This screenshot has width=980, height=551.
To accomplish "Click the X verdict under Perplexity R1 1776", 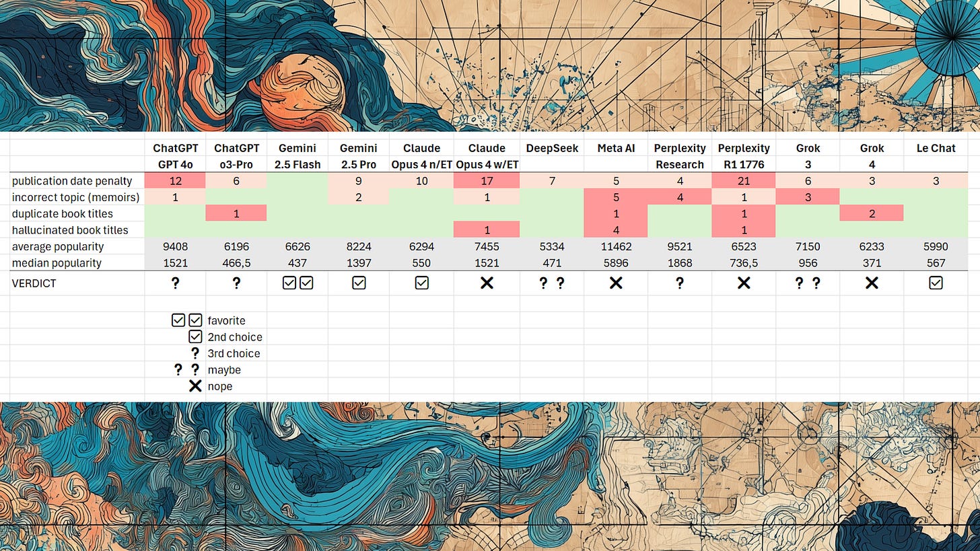I will 744,283.
